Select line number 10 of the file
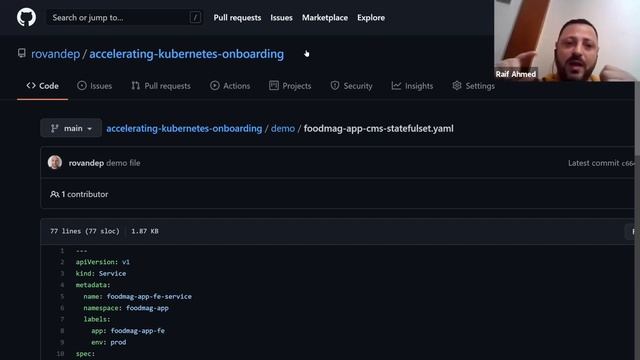 pos(60,354)
